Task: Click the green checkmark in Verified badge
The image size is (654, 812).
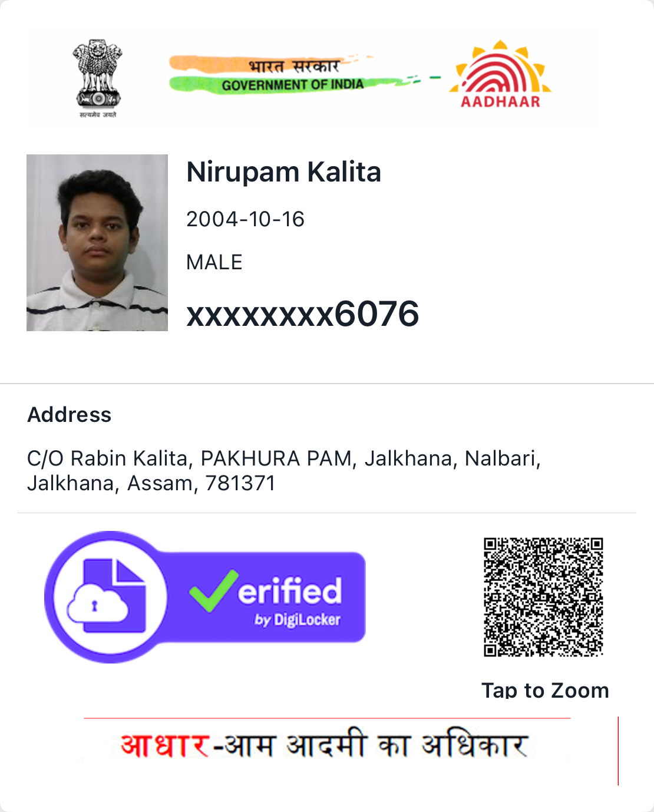Action: 213,590
